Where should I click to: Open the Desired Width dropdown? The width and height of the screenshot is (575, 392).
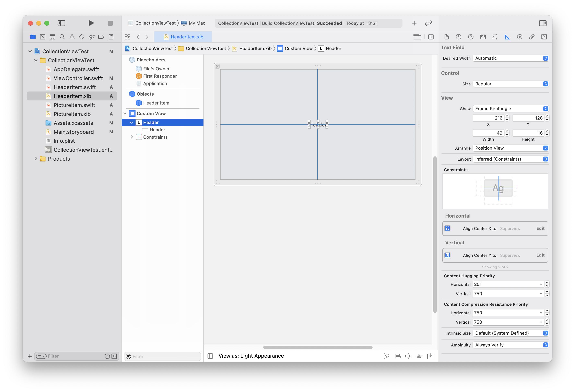click(511, 58)
